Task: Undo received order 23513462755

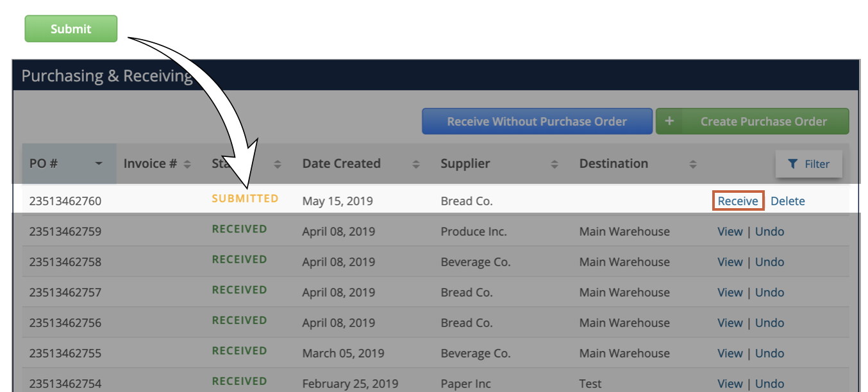Action: (769, 353)
